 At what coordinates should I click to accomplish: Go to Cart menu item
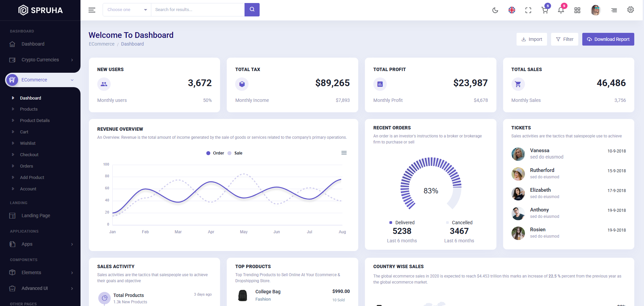click(x=24, y=132)
